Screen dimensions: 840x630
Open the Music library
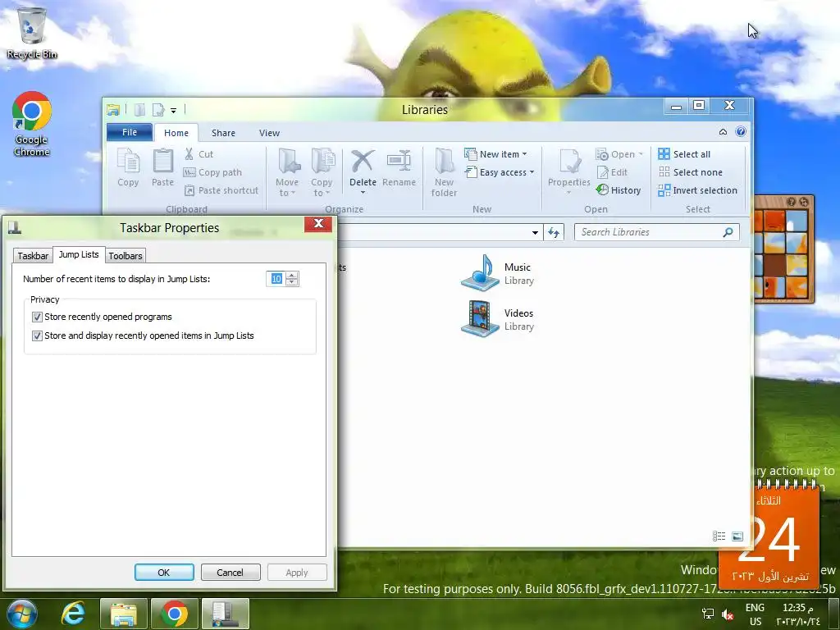coord(497,273)
